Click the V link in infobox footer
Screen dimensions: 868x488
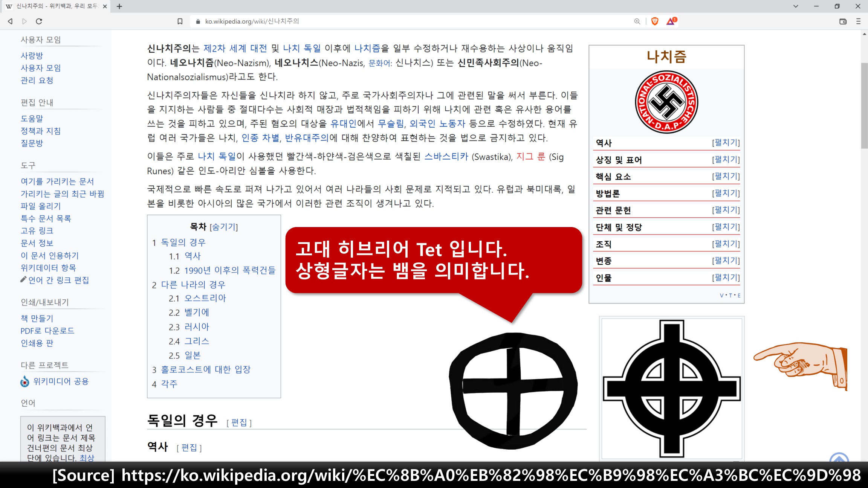pos(721,296)
